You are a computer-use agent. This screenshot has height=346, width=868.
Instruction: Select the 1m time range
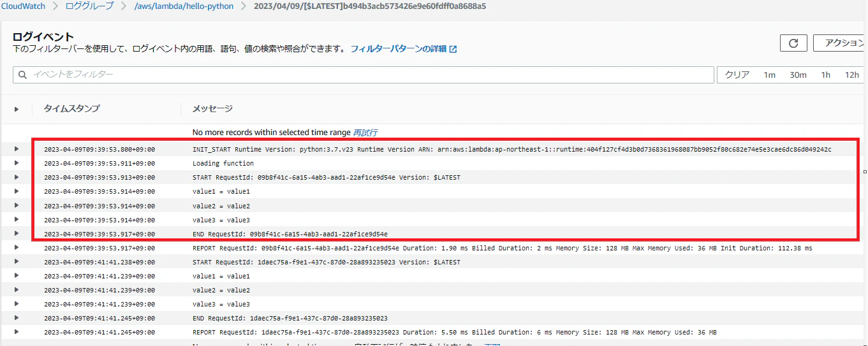(x=770, y=75)
